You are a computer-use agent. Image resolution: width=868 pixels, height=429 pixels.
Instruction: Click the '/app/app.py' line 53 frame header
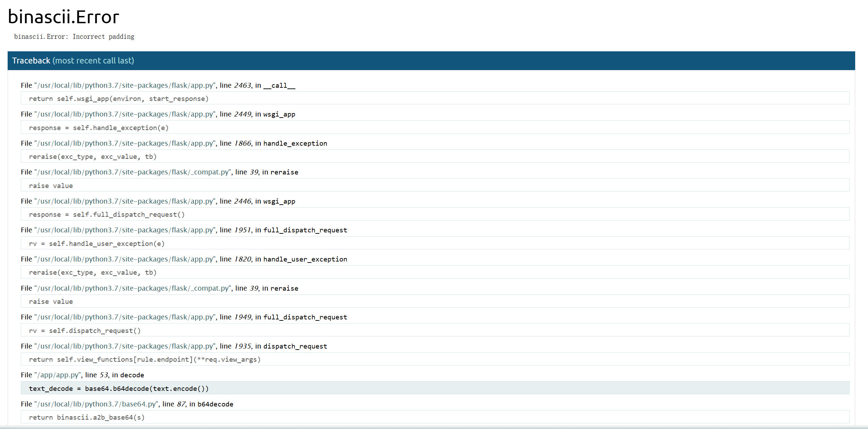coord(82,375)
